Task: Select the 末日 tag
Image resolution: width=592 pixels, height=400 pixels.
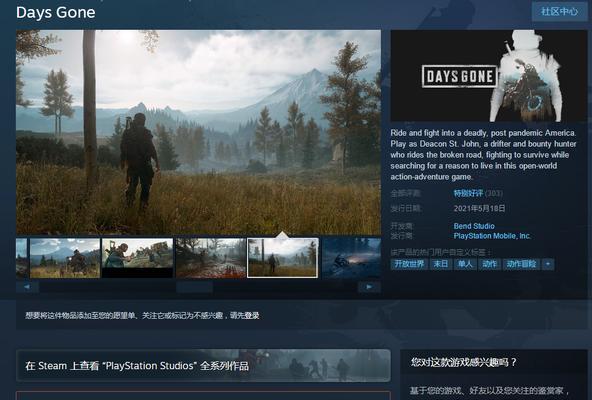Action: [441, 264]
